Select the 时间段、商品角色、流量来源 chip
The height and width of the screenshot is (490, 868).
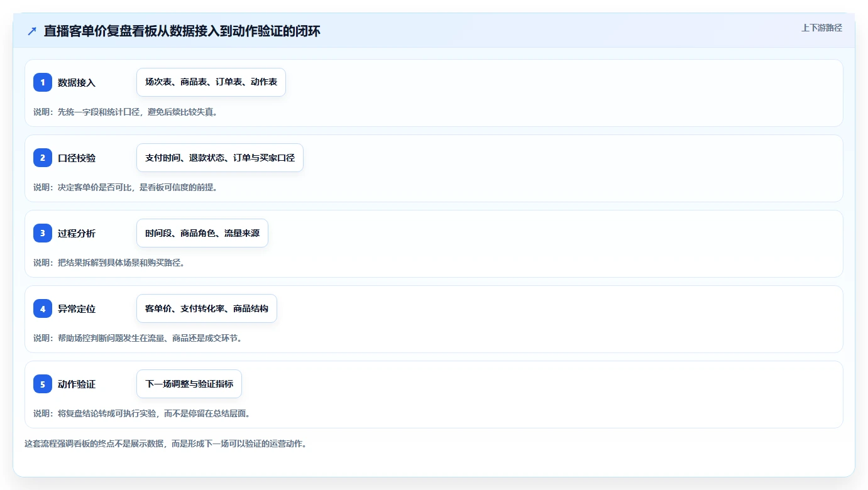point(202,233)
